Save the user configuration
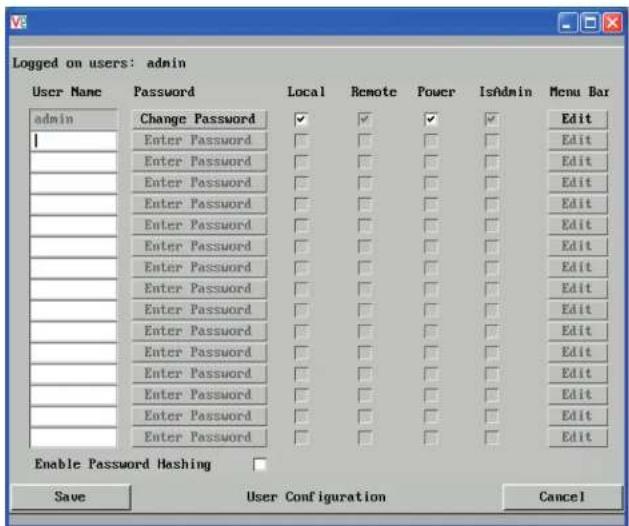Screen dimensions: 629x526 (71, 497)
